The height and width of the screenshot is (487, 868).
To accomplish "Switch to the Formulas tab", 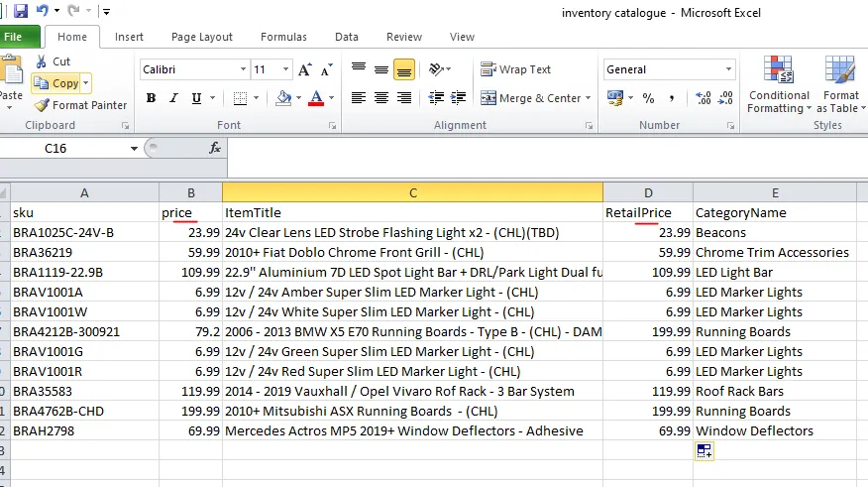I will 283,37.
